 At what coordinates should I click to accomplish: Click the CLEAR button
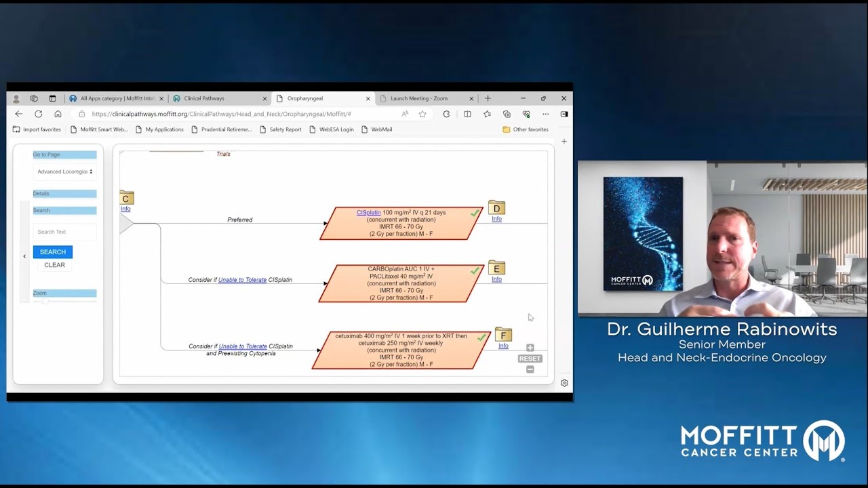[x=55, y=265]
